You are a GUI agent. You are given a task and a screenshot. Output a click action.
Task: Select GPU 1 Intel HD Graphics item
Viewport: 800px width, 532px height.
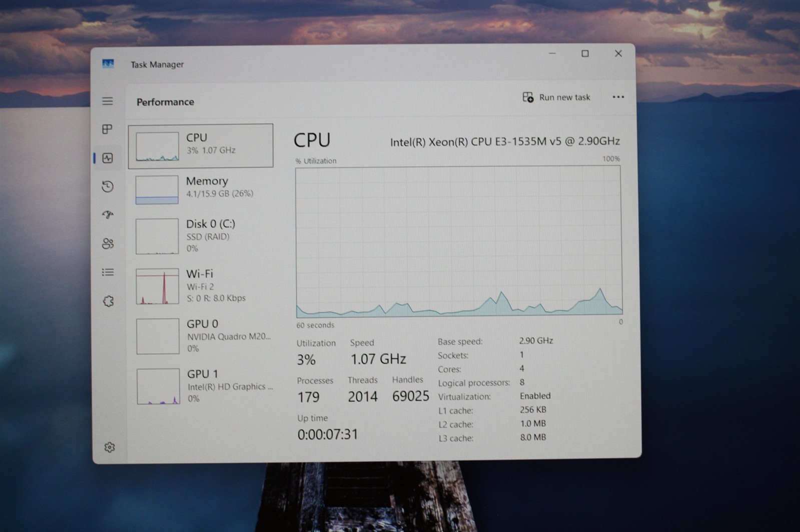[x=202, y=386]
